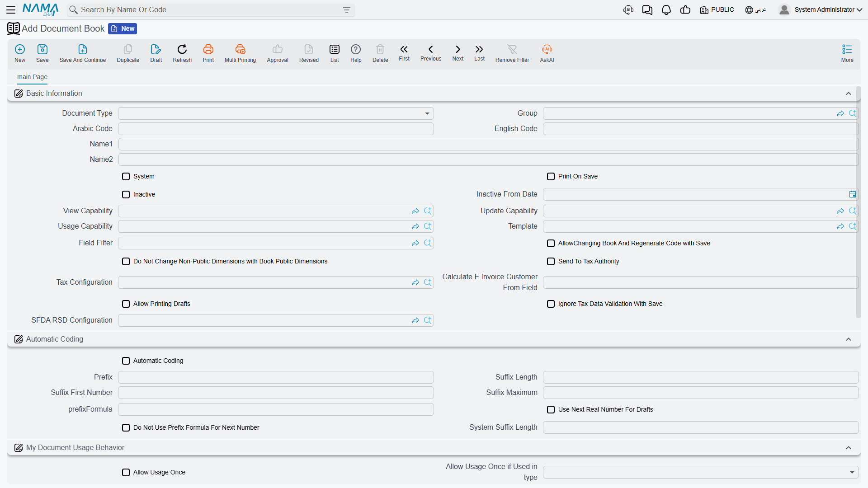Duplicate the current record

click(x=128, y=53)
